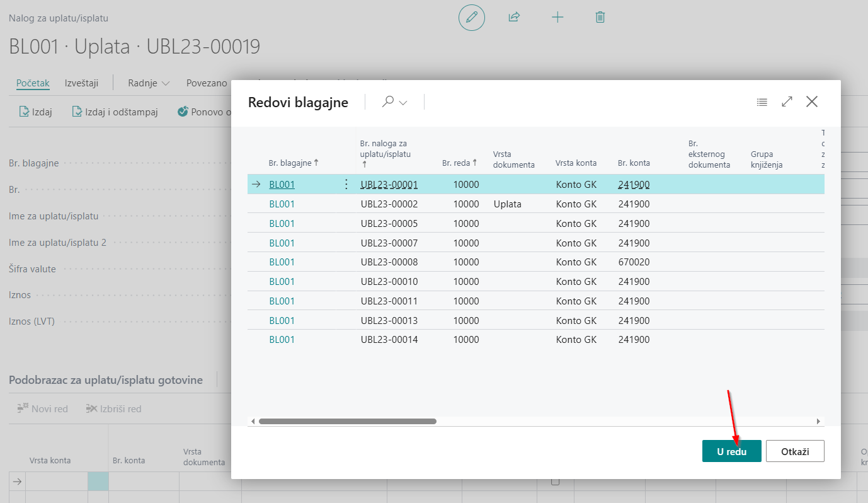
Task: Click the Vrsta dokumenta header in dialog
Action: tap(513, 159)
